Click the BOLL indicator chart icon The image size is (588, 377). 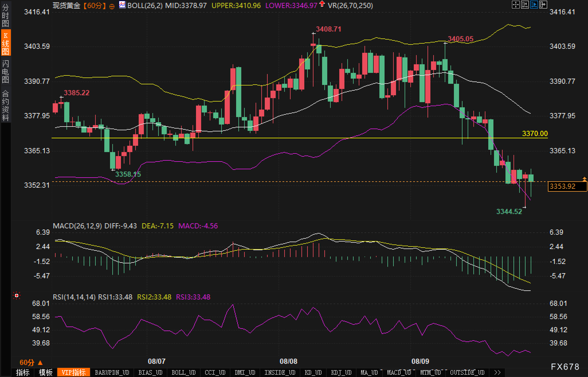point(122,5)
